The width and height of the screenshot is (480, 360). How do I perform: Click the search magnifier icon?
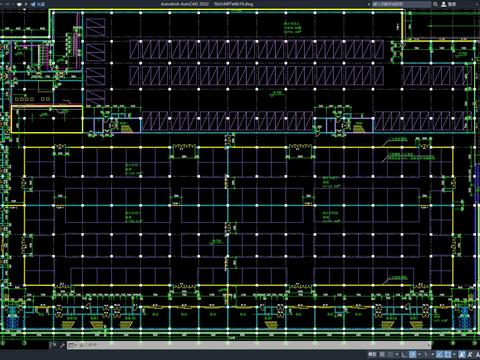(x=435, y=4)
